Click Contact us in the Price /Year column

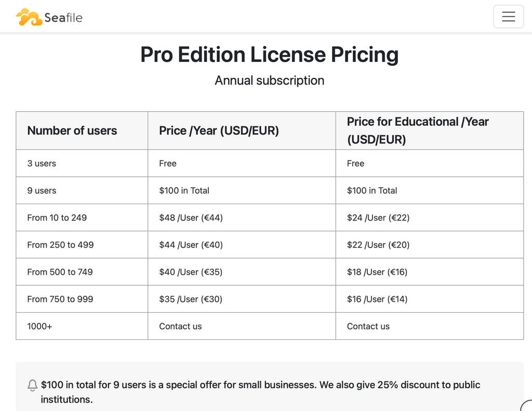tap(180, 326)
